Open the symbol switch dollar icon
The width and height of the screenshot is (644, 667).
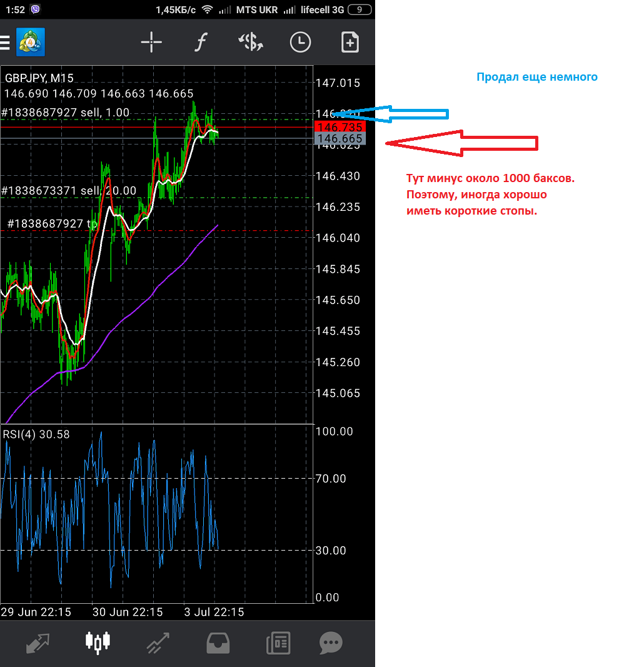(251, 42)
